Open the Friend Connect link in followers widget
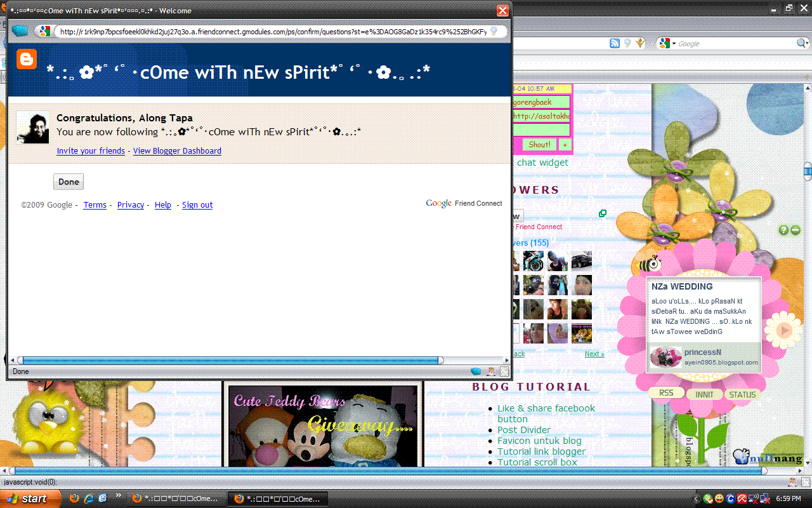This screenshot has width=812, height=508. pos(539,227)
